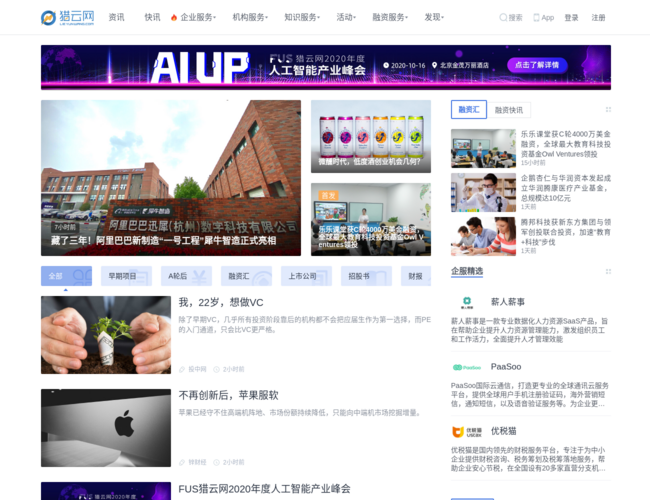Open the 优税猫 logo icon
Screen dimensions: 650x500
coord(467,432)
